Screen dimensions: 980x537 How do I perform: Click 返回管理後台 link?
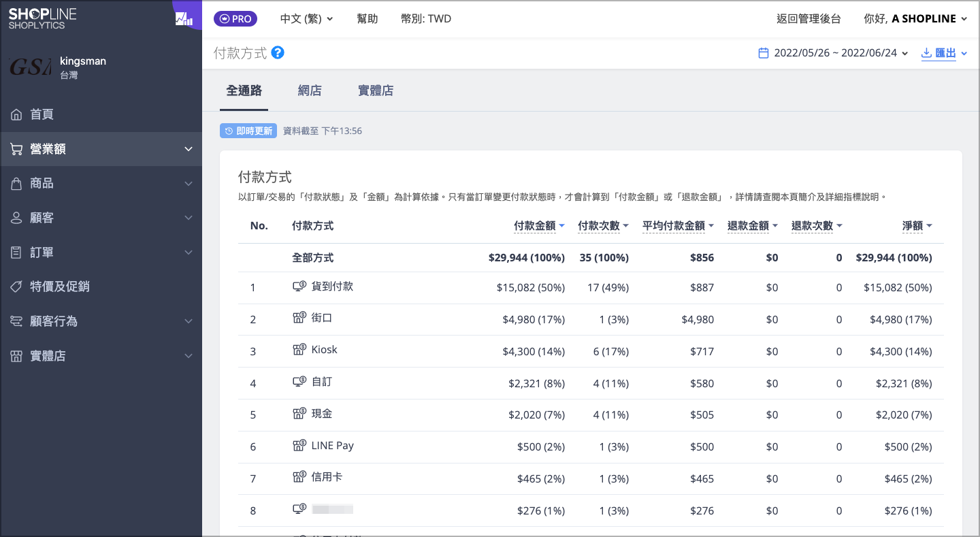tap(808, 19)
